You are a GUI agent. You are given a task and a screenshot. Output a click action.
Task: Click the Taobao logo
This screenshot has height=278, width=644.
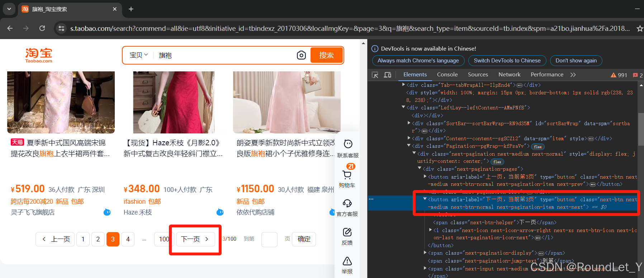pos(39,55)
